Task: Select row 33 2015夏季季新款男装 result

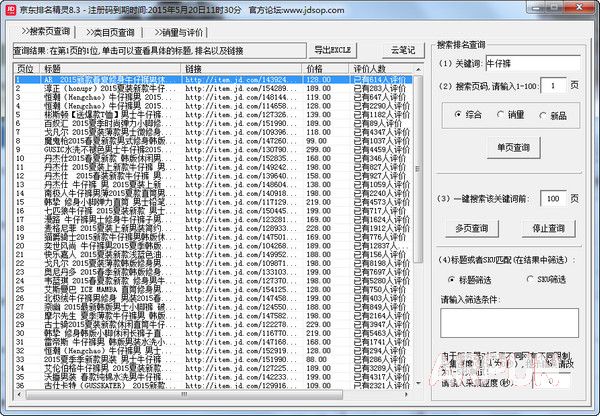Action: click(214, 359)
